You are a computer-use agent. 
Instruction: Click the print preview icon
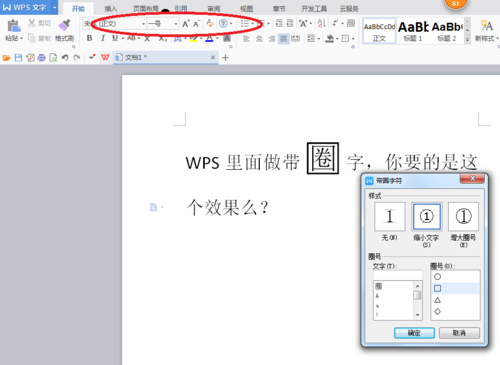(x=53, y=58)
